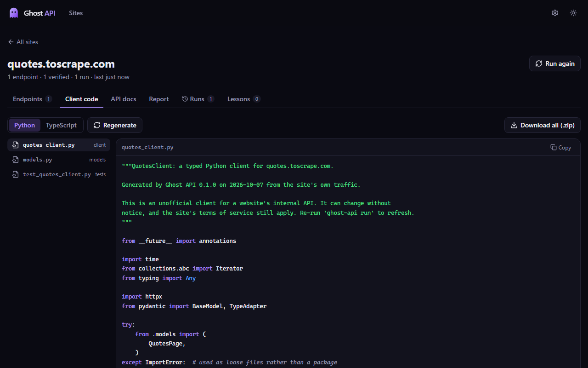Click the 'client' tag on quotes_client.py row
Screen dimensions: 588x368
coord(100,145)
